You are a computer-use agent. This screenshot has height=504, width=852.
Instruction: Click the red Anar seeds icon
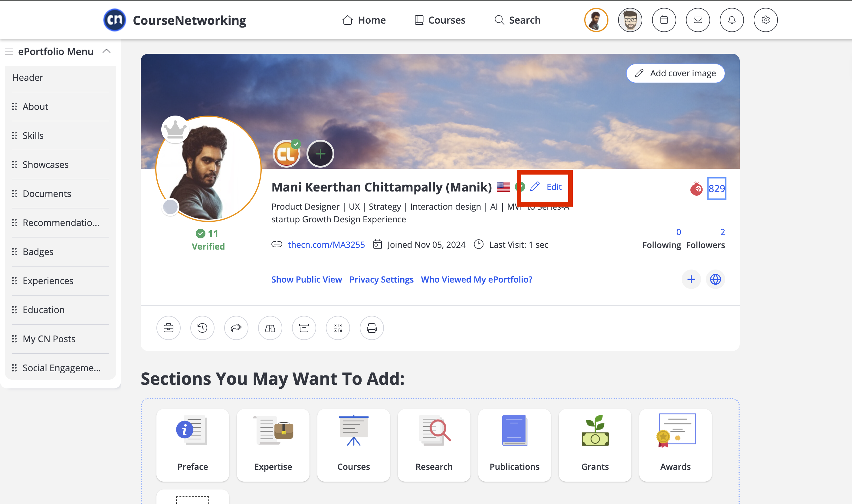click(696, 188)
